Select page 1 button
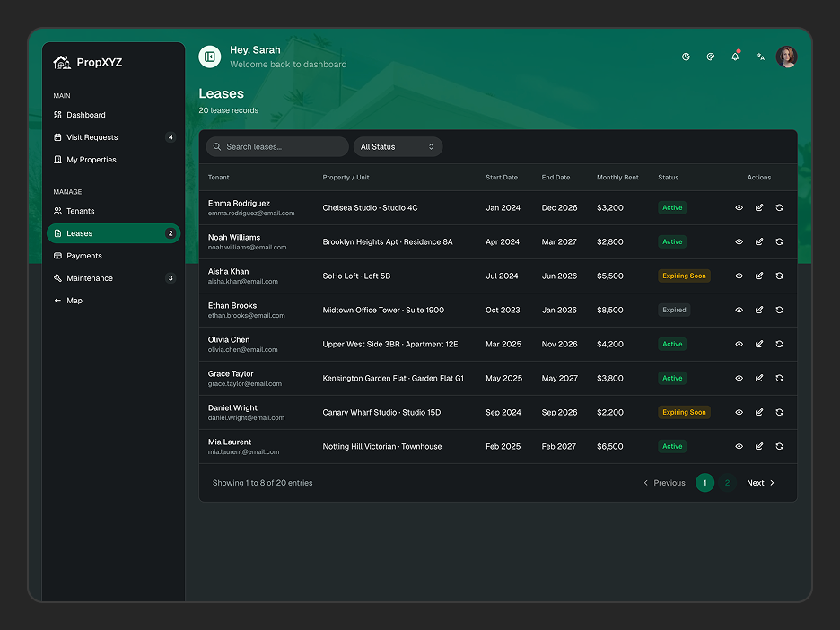The image size is (840, 630). pos(705,483)
